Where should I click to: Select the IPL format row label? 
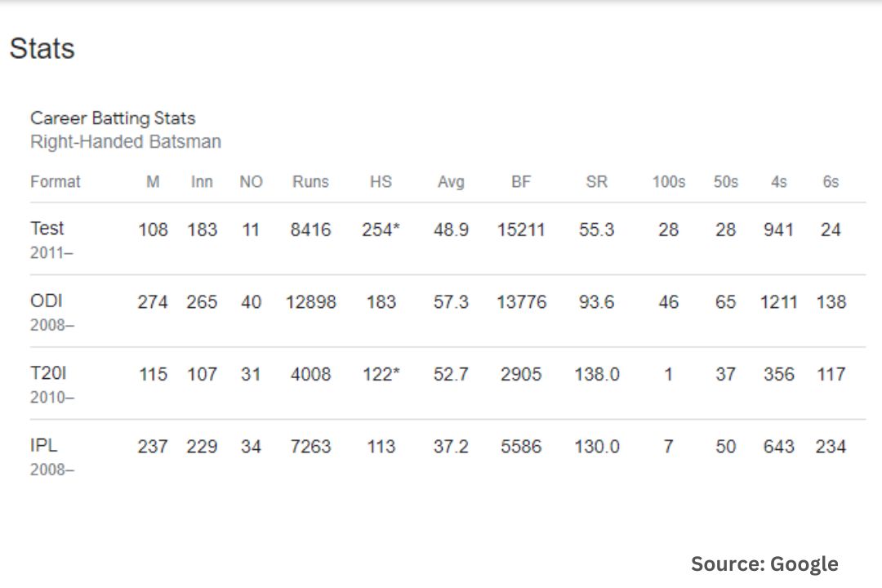tap(44, 445)
